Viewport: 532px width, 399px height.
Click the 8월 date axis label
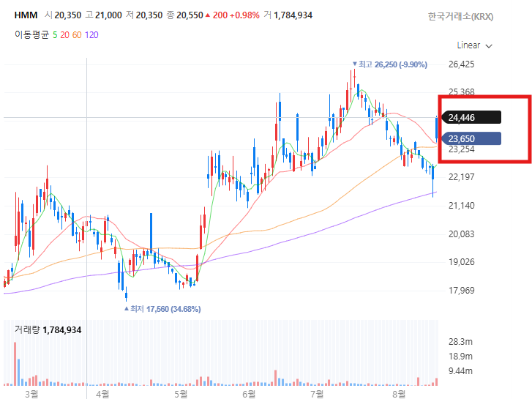(x=399, y=394)
